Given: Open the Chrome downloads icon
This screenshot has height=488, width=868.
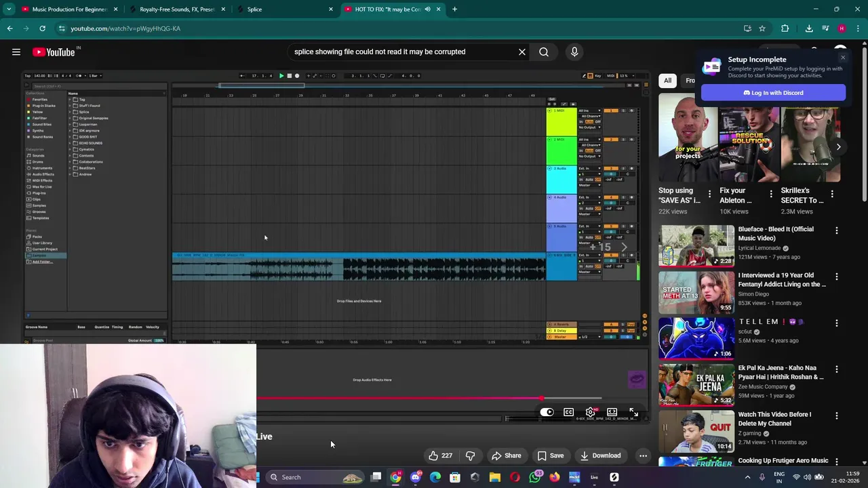Looking at the screenshot, I should point(809,28).
